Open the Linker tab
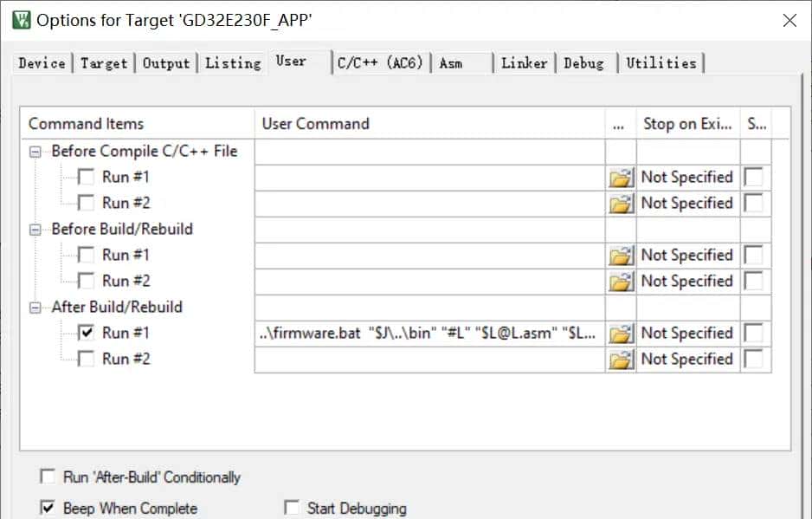The height and width of the screenshot is (519, 812). point(524,63)
